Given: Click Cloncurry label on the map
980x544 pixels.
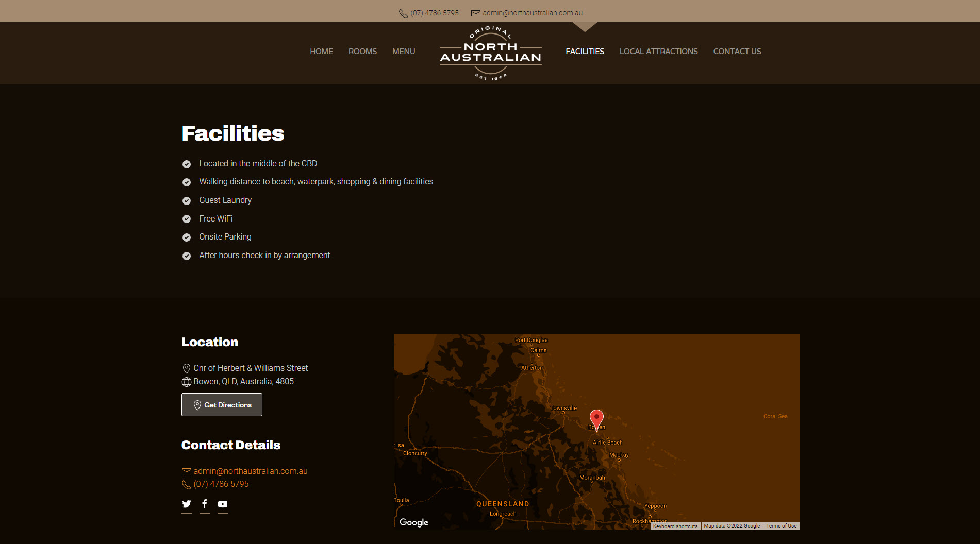Looking at the screenshot, I should pyautogui.click(x=415, y=453).
